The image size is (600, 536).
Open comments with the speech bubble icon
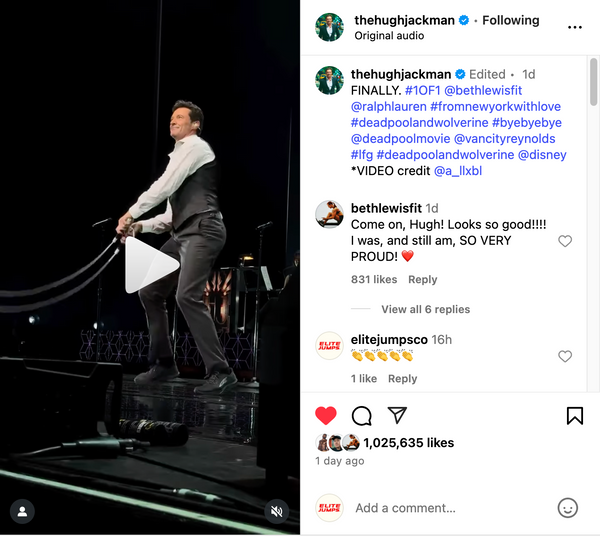(x=362, y=415)
